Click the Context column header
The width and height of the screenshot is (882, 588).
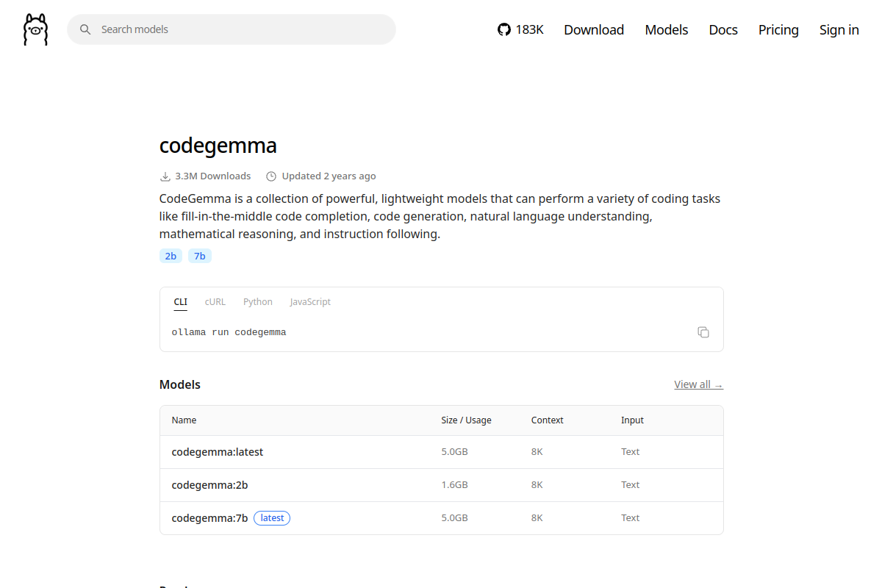[x=548, y=420]
